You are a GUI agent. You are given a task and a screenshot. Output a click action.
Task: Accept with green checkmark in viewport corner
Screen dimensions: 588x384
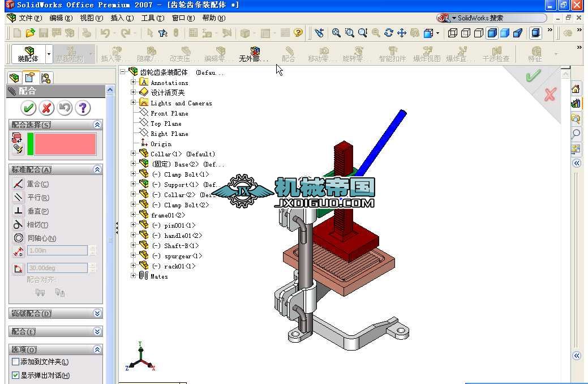[x=533, y=75]
